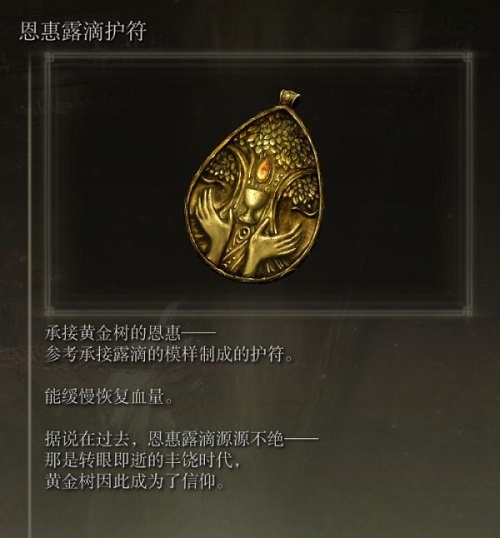The width and height of the screenshot is (500, 538).
Task: Click the line 那是转眼即逝的丰饶时代
Action: [142, 460]
